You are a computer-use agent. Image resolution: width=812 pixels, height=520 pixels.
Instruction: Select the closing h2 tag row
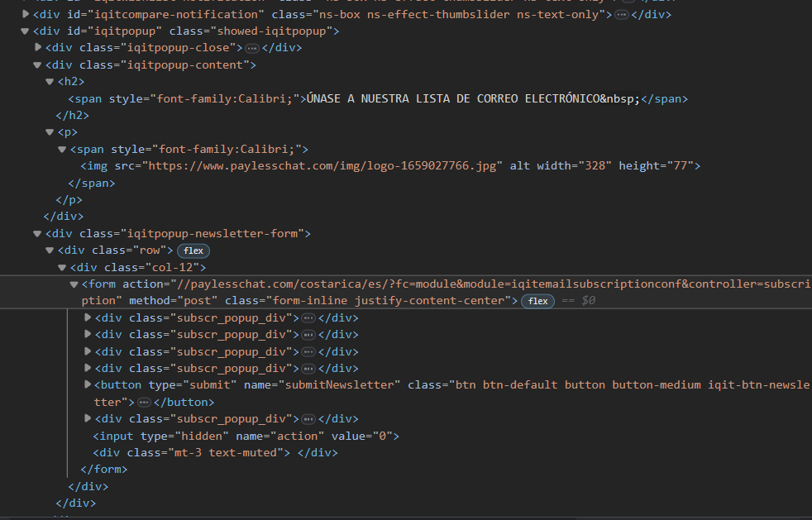[73, 115]
